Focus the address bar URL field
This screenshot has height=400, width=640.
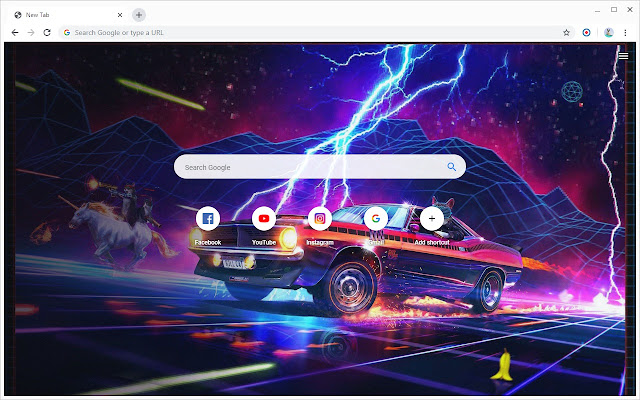317,33
